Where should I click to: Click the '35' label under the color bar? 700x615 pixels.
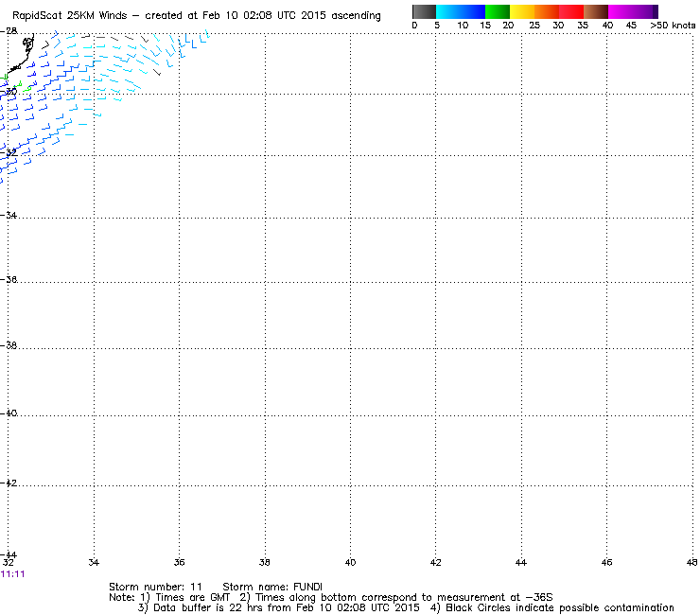583,26
